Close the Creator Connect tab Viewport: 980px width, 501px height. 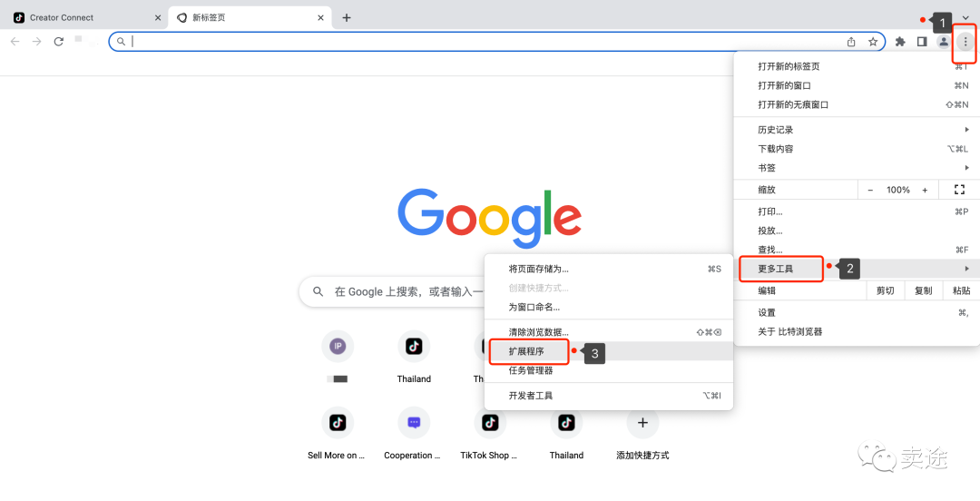point(158,17)
